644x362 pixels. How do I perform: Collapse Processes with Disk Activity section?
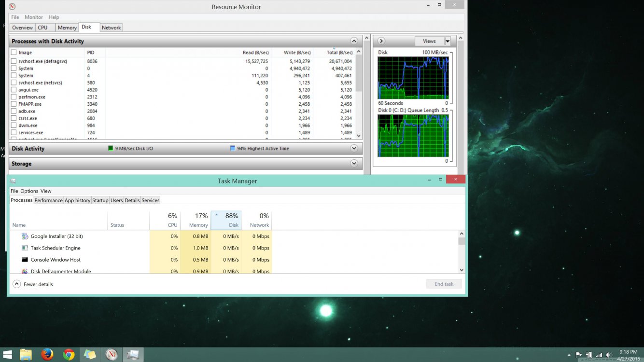(x=354, y=42)
